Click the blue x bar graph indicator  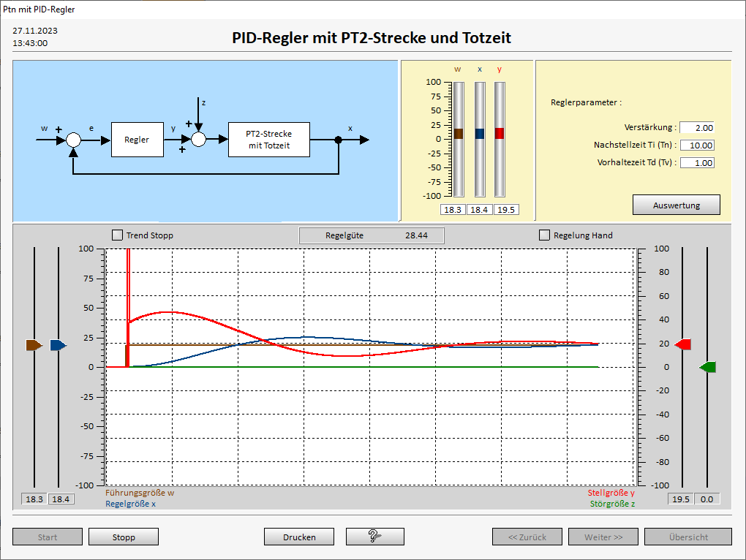click(480, 134)
